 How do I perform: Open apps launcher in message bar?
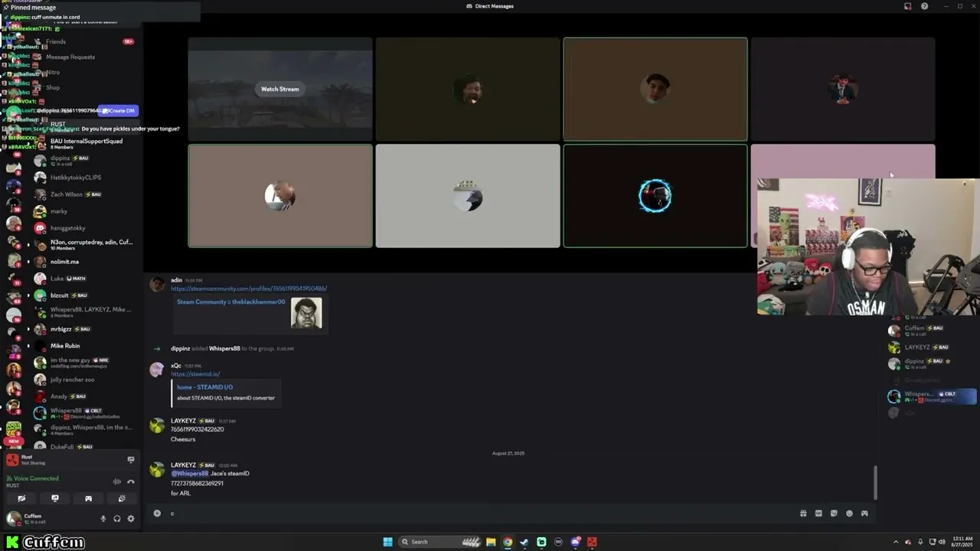point(864,514)
